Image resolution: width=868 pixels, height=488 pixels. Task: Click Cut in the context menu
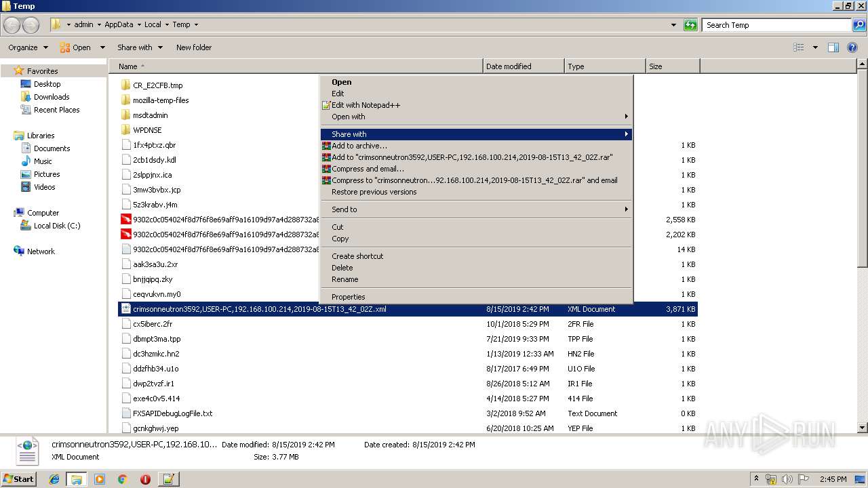click(x=476, y=227)
